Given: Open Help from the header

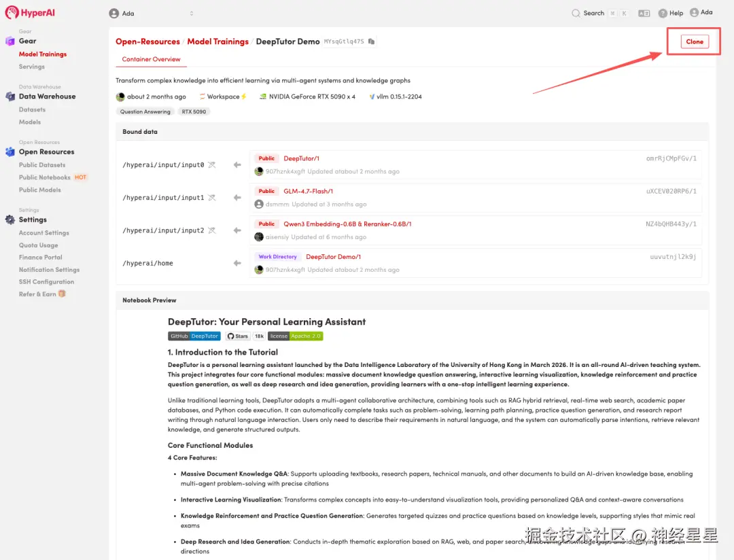Looking at the screenshot, I should pyautogui.click(x=670, y=13).
